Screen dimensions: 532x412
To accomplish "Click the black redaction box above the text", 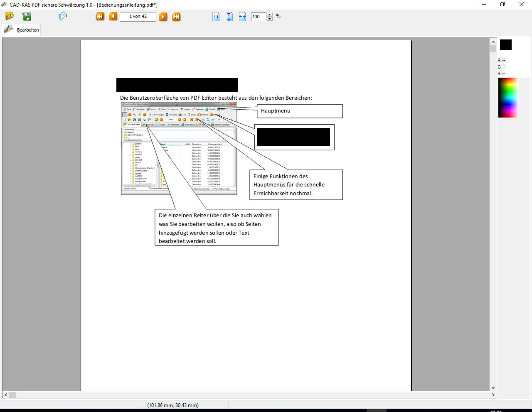I will 177,85.
